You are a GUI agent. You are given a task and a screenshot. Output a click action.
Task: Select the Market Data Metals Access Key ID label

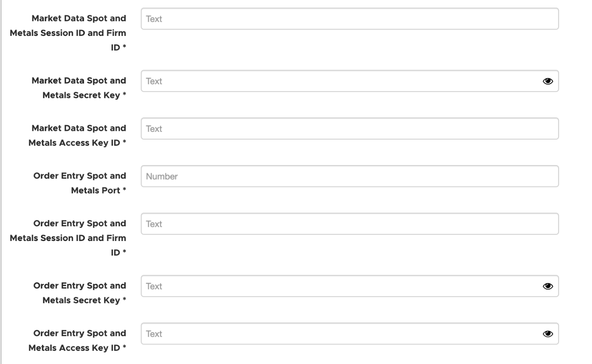tap(77, 136)
